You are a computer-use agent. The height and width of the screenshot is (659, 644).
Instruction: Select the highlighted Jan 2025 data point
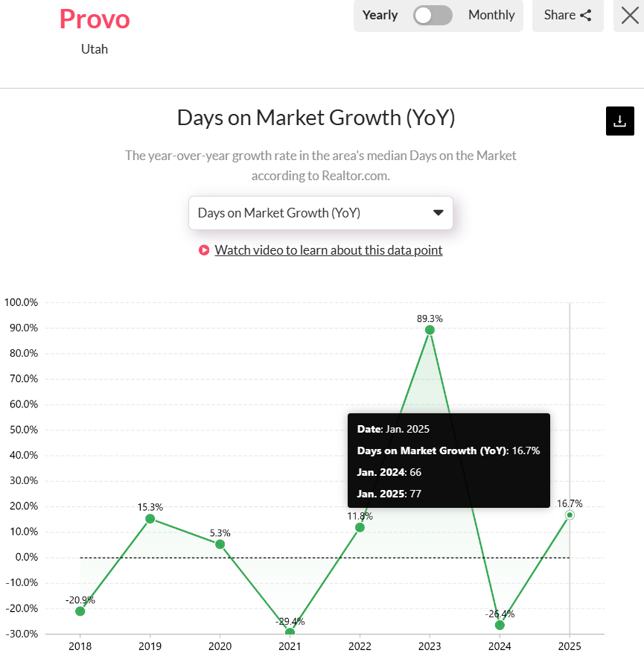(570, 515)
